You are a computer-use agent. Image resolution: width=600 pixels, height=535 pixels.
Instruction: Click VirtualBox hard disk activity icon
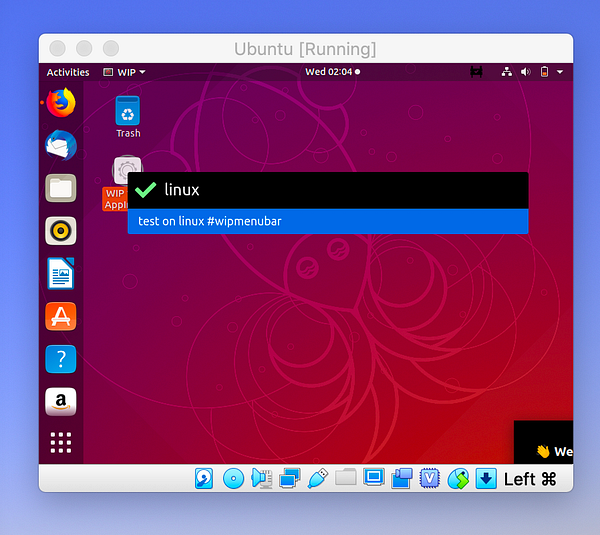click(204, 478)
